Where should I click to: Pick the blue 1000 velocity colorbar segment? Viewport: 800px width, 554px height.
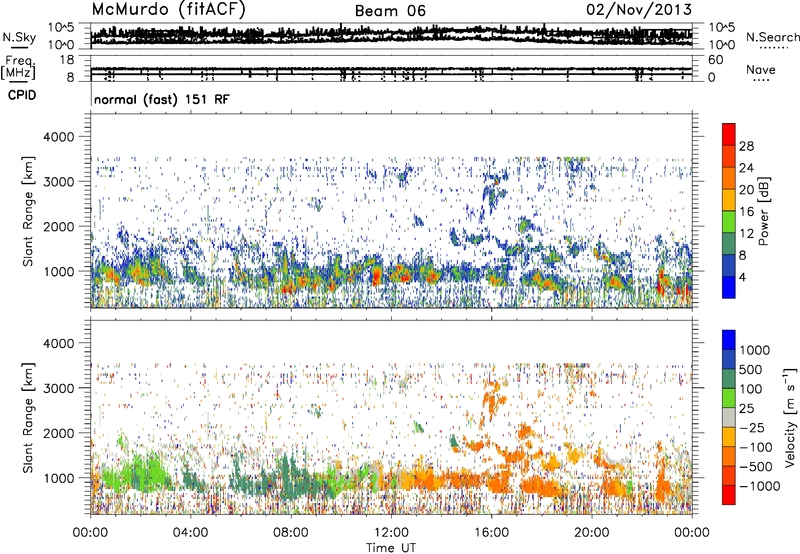click(729, 340)
